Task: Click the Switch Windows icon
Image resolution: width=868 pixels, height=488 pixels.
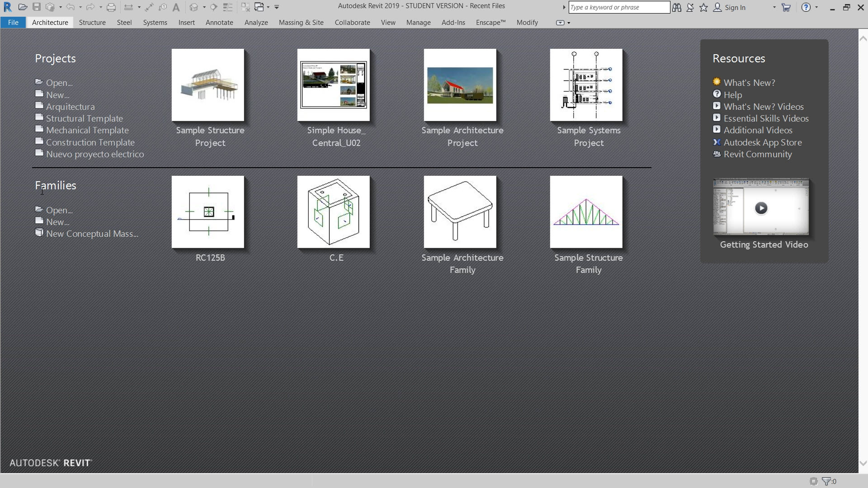Action: [x=259, y=7]
